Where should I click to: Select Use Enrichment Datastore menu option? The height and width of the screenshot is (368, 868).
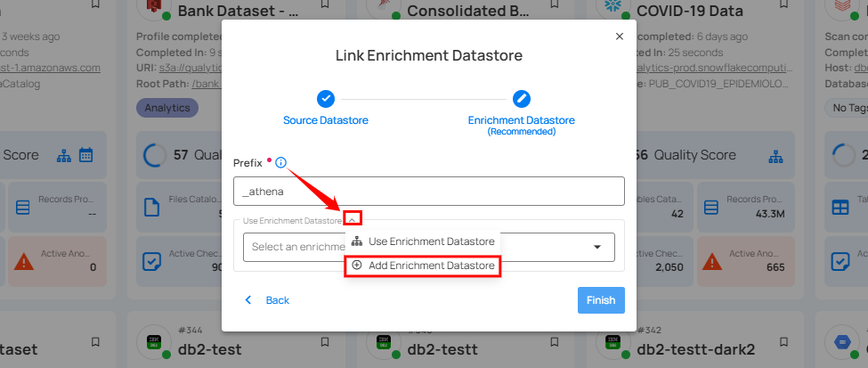click(x=423, y=241)
